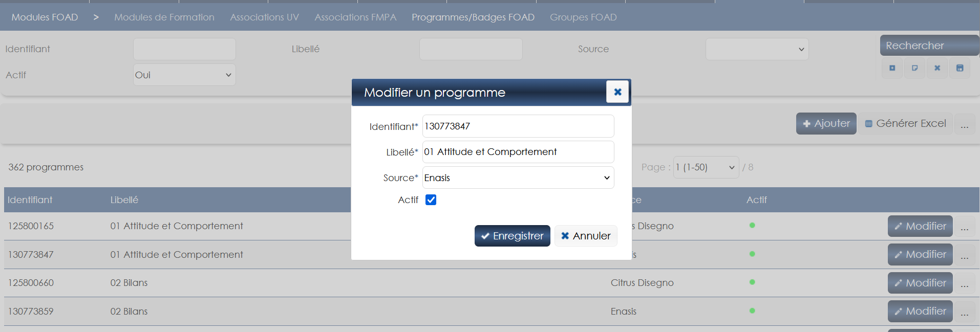
Task: Click the sticky-note icon under Rechercher
Action: click(914, 68)
